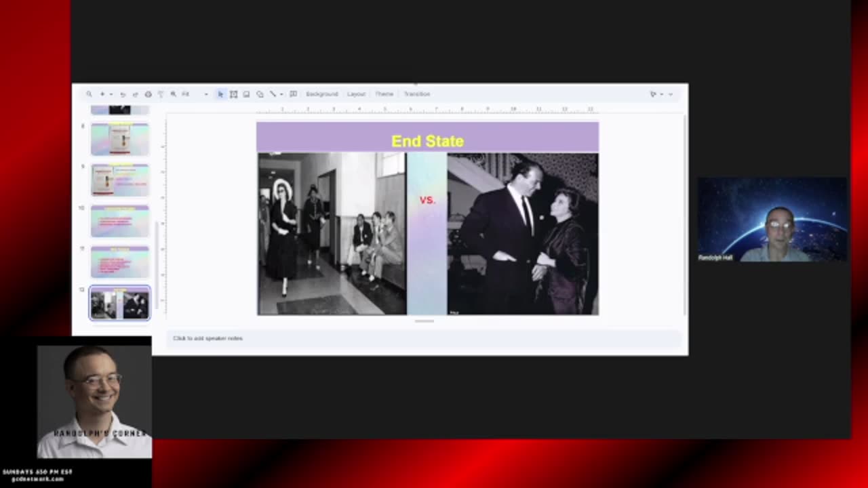This screenshot has width=868, height=488.
Task: Select slide 9 thumbnail
Action: tap(120, 180)
